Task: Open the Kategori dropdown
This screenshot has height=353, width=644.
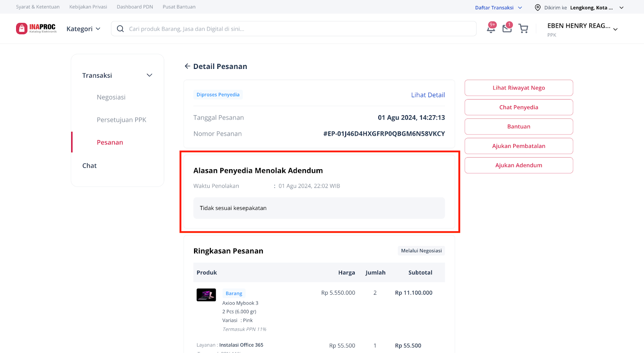Action: click(83, 29)
